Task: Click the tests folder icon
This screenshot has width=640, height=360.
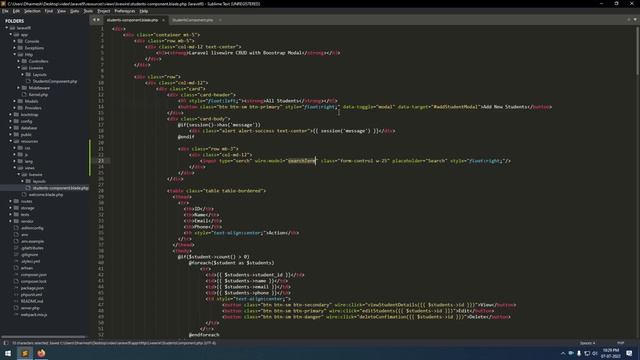Action: click(x=16, y=214)
